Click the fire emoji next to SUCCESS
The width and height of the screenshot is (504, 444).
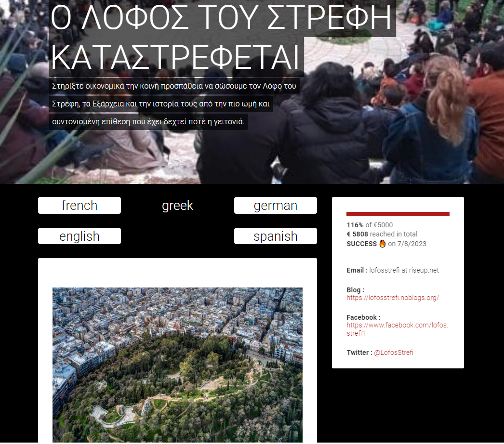[382, 244]
